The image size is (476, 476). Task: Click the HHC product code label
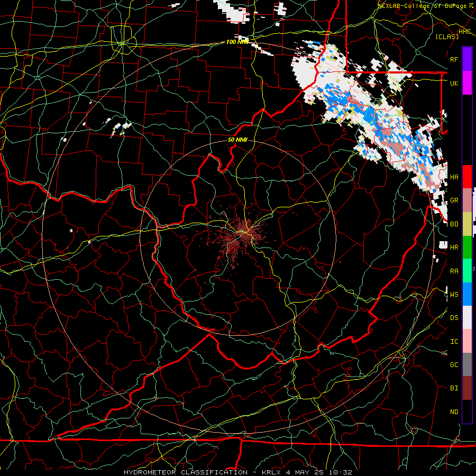point(465,32)
